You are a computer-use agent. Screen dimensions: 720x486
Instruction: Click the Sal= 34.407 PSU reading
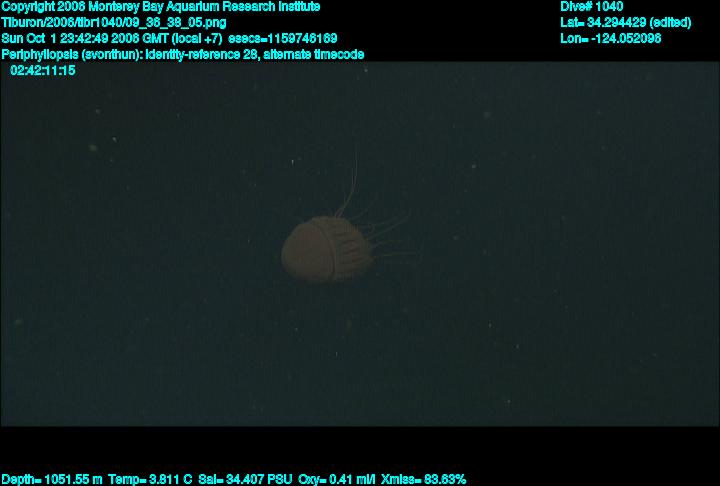pyautogui.click(x=246, y=479)
